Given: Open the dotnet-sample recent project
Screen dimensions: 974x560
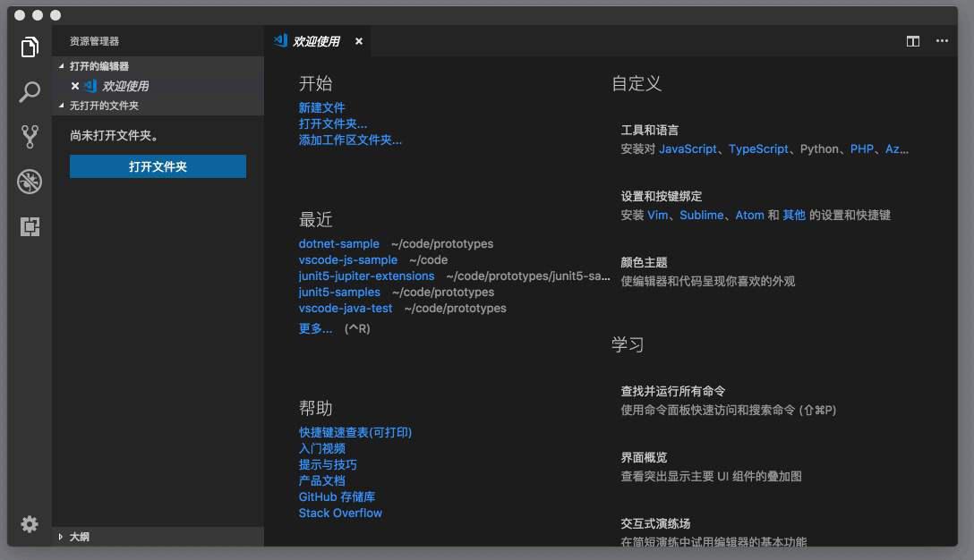Looking at the screenshot, I should coord(338,243).
